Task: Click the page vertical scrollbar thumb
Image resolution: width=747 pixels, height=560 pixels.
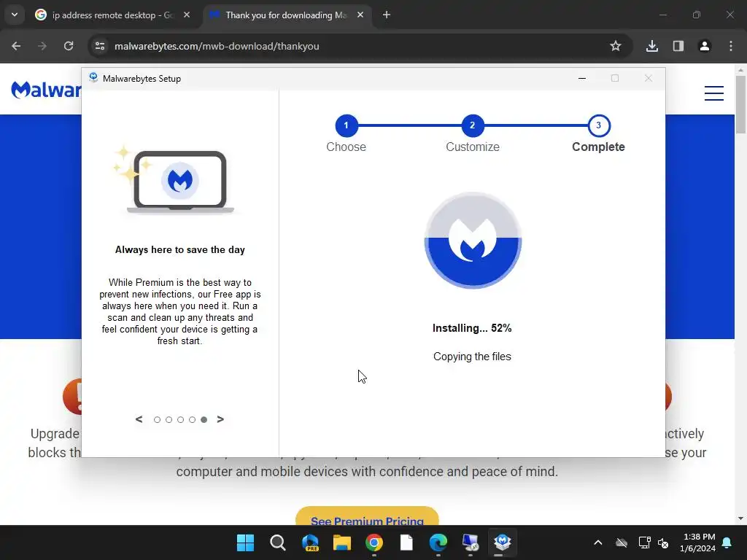Action: (740, 105)
